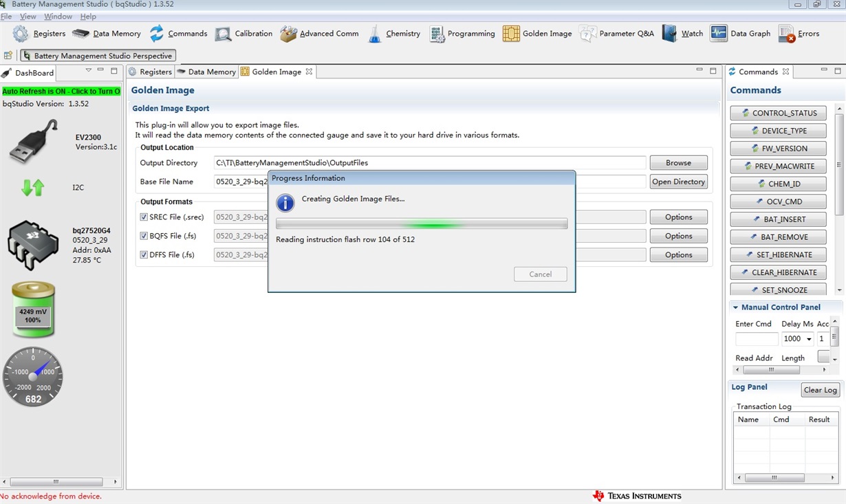Viewport: 846px width, 504px height.
Task: Close the Commands view tab
Action: point(785,72)
